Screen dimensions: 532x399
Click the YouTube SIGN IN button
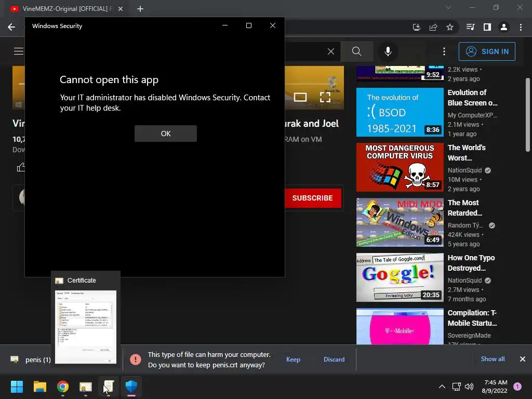pos(487,51)
